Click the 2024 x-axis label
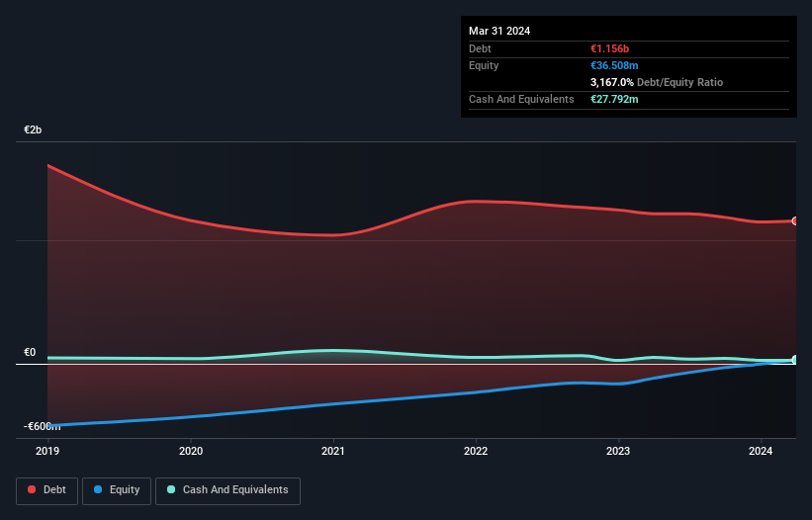This screenshot has height=520, width=812. point(761,451)
